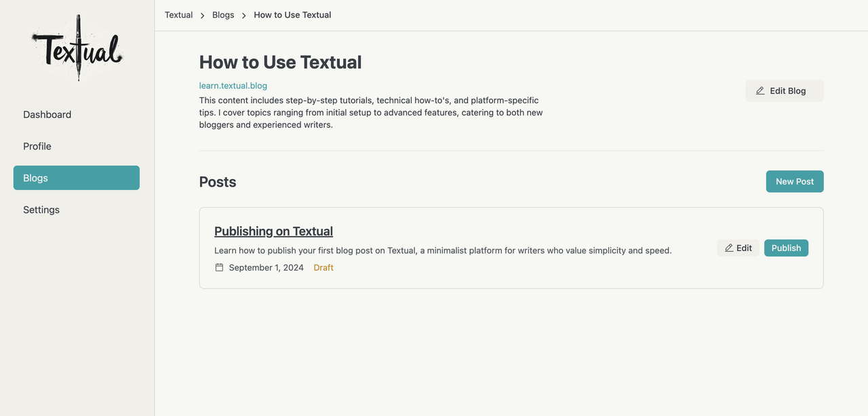Click the How to Use Textual heading
Image resolution: width=868 pixels, height=416 pixels.
(281, 62)
